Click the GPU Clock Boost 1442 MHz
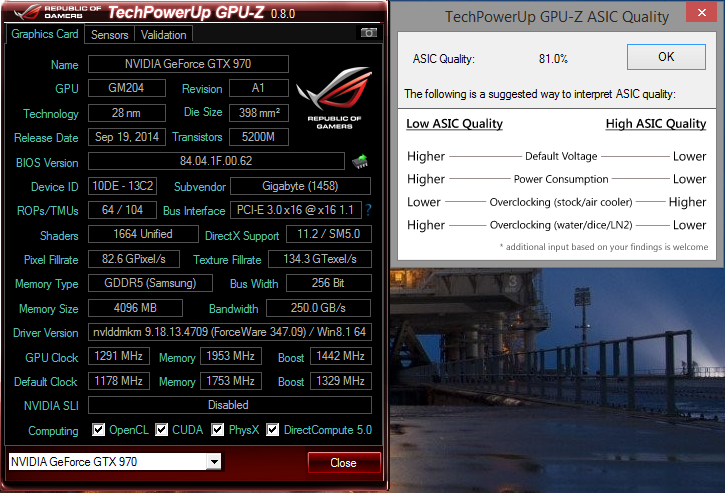The image size is (725, 493). [x=341, y=356]
